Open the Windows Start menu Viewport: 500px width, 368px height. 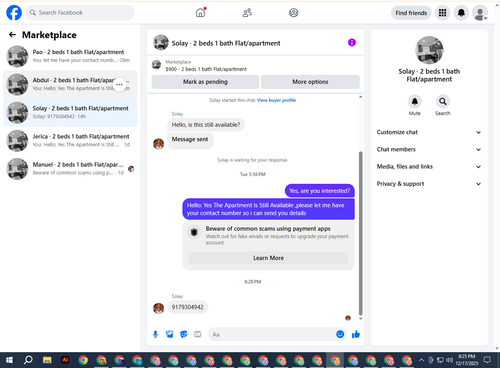coord(9,360)
